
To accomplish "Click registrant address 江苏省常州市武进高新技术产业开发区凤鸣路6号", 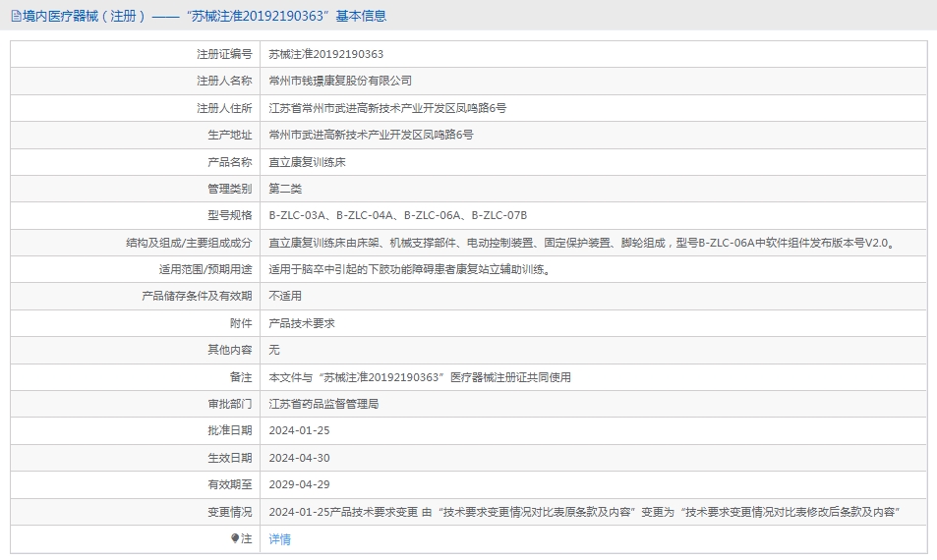I will pos(387,108).
